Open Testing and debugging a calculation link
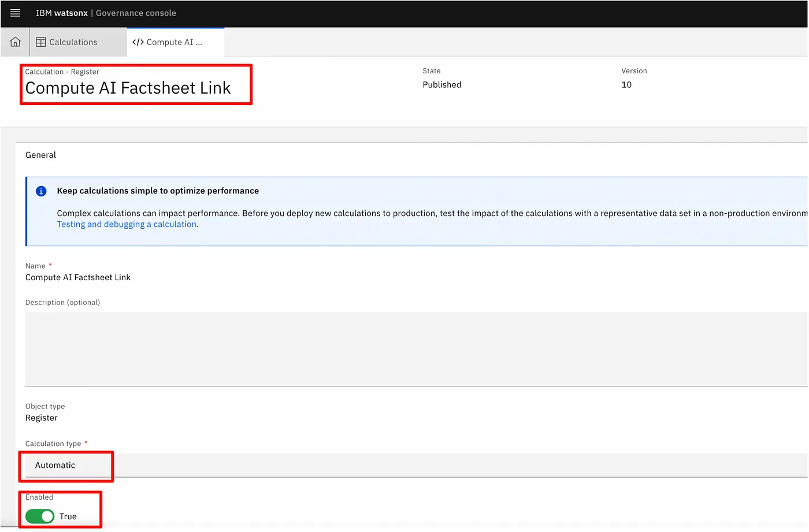The height and width of the screenshot is (532, 809). tap(127, 224)
